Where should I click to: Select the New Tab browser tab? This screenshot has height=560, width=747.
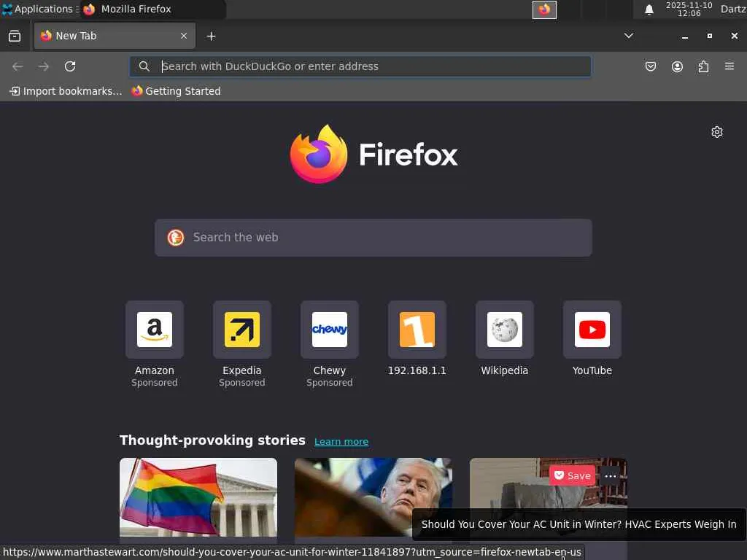pyautogui.click(x=115, y=36)
